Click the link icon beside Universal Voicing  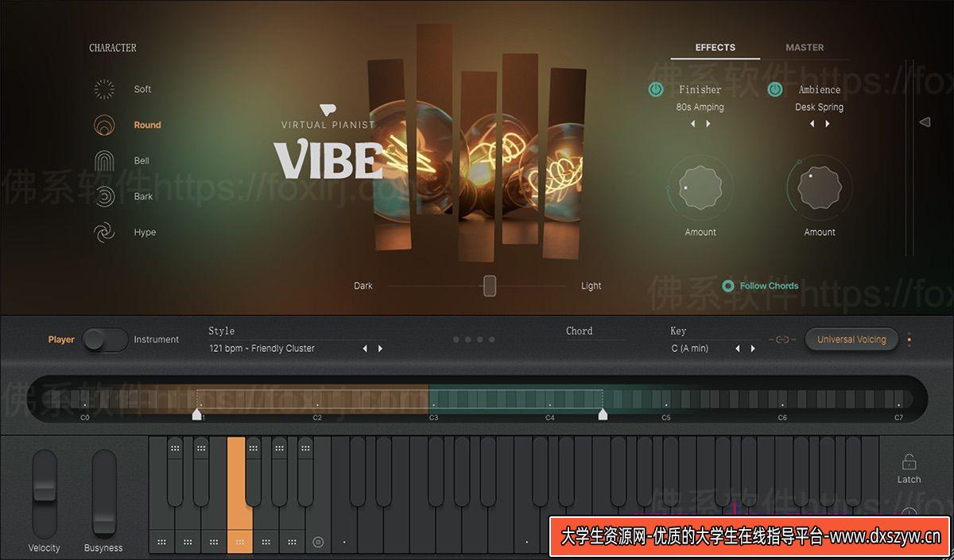(782, 340)
